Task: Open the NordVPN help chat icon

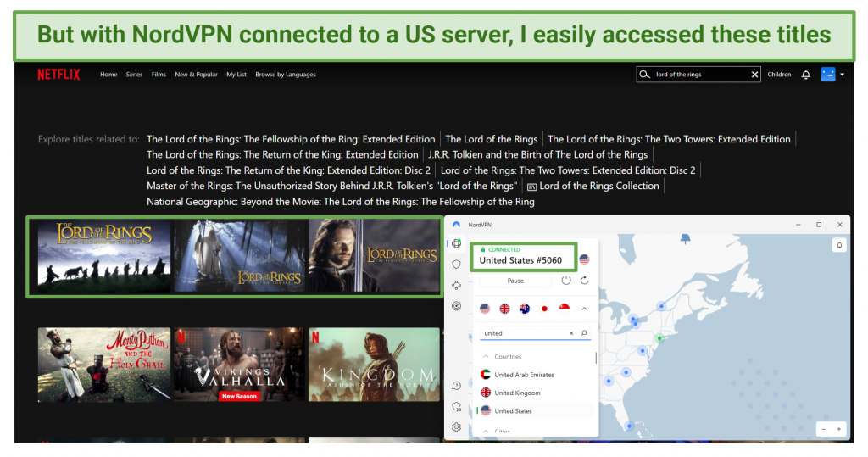Action: coord(456,386)
